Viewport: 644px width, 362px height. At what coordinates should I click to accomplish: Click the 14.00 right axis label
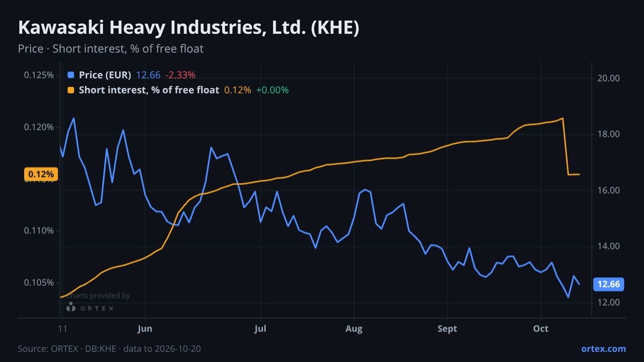[609, 246]
